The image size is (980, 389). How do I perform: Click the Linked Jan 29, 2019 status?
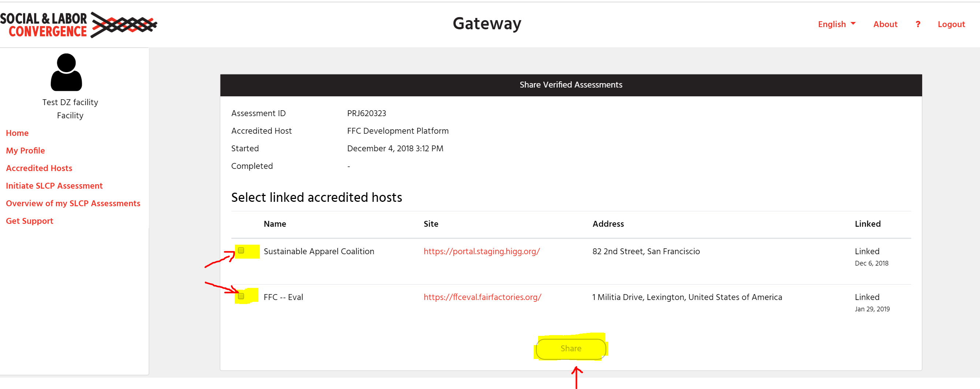872,302
